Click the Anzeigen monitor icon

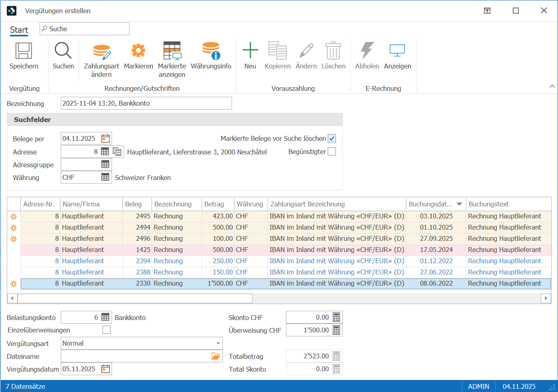point(397,51)
